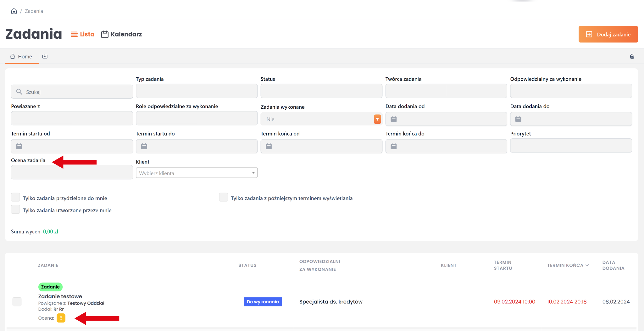Open calendar picker for Termin końca do

tap(393, 146)
